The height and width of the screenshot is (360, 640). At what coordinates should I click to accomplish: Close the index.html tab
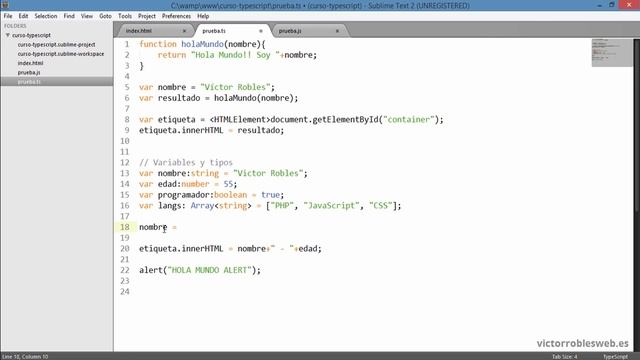click(x=184, y=31)
